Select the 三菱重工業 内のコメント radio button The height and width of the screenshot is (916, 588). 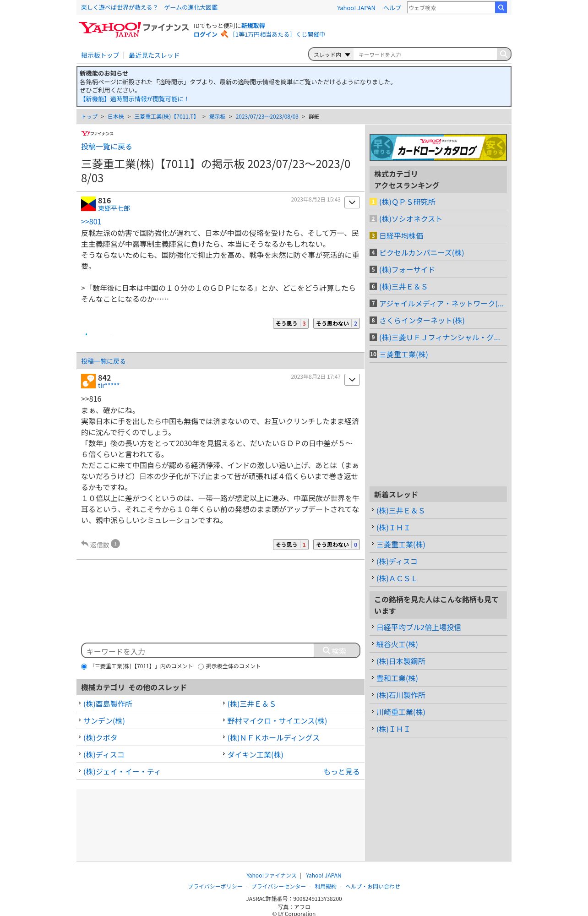click(x=84, y=666)
